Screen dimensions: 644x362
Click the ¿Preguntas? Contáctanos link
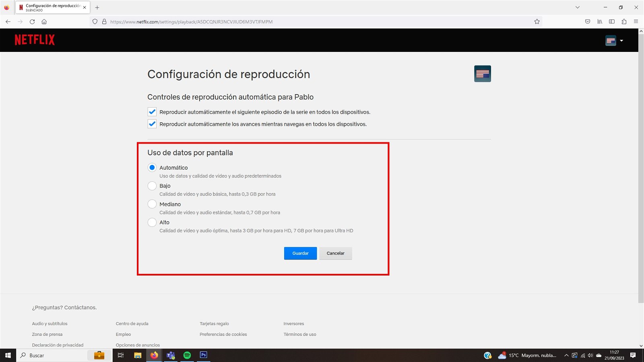(64, 308)
